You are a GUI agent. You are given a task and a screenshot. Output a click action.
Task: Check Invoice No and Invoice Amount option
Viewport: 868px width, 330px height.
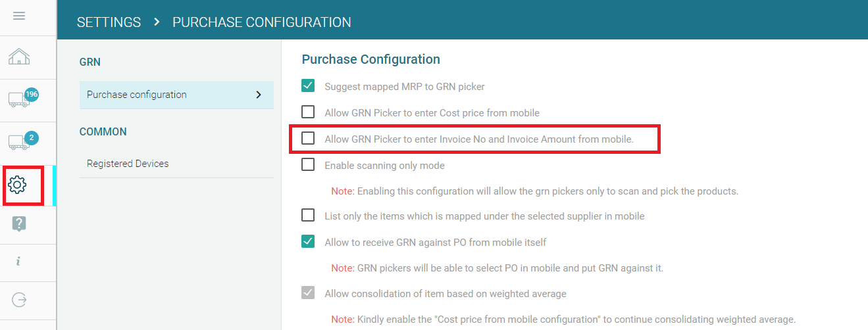click(308, 139)
